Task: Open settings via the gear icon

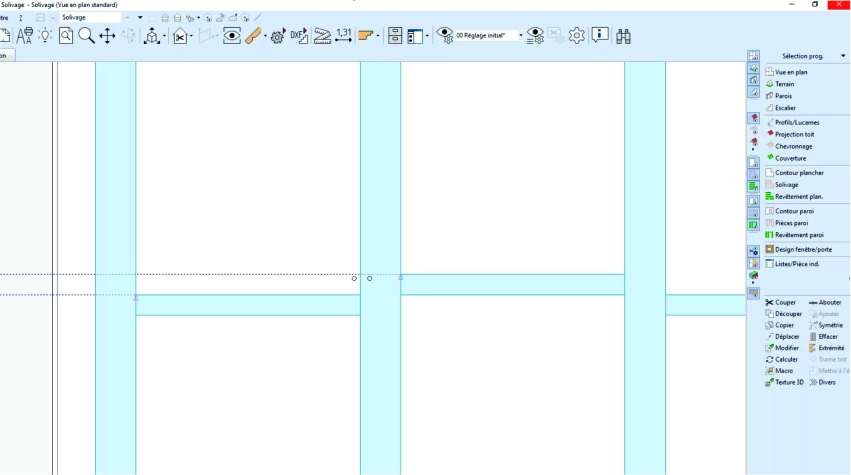Action: [577, 35]
